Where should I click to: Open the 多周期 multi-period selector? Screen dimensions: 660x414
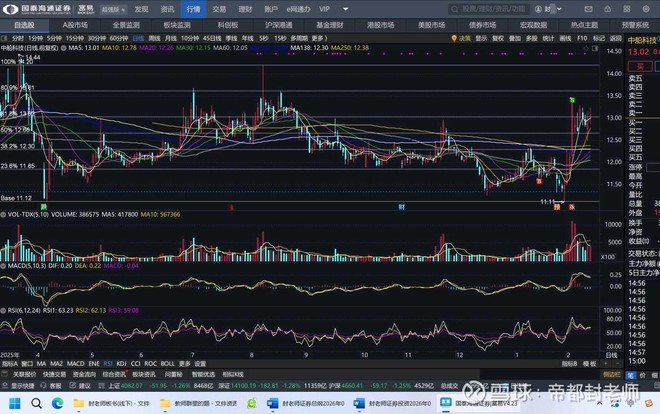pos(299,38)
